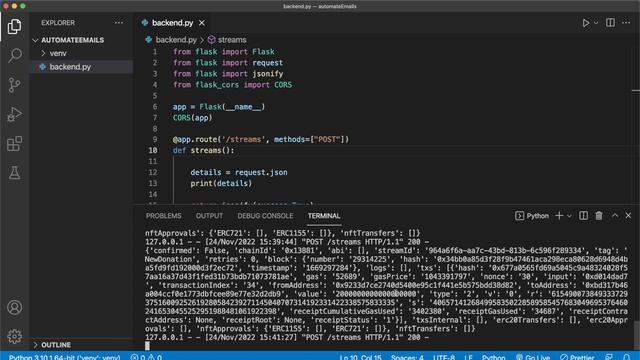640x360 pixels.
Task: Switch to the PROBLEMS panel tab
Action: 163,216
